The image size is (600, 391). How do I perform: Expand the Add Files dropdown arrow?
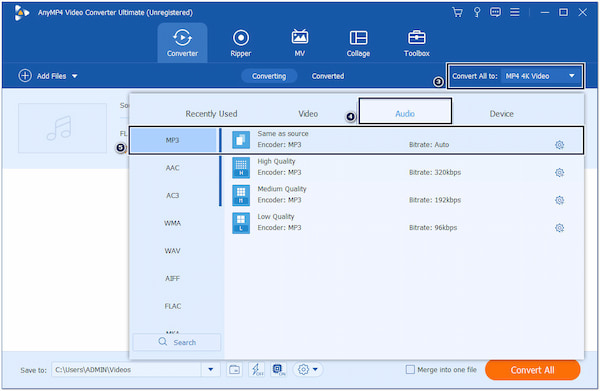tap(75, 76)
